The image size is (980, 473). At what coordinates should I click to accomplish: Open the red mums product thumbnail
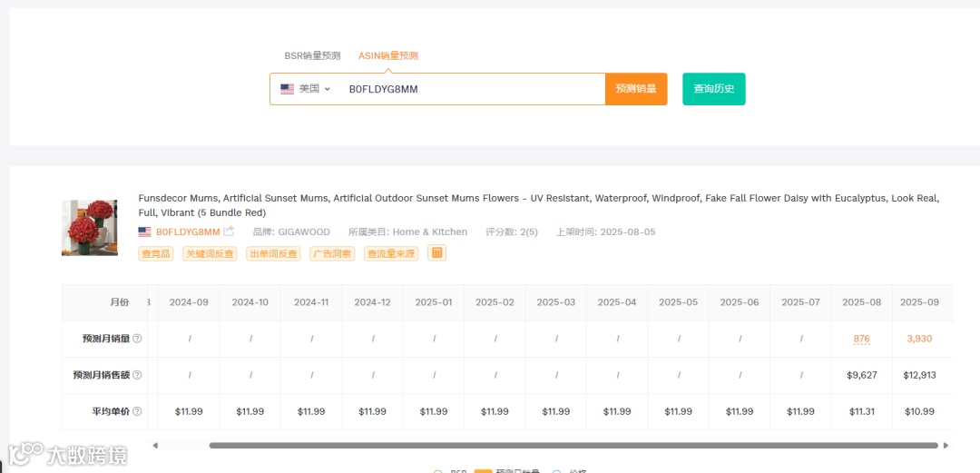pos(89,227)
